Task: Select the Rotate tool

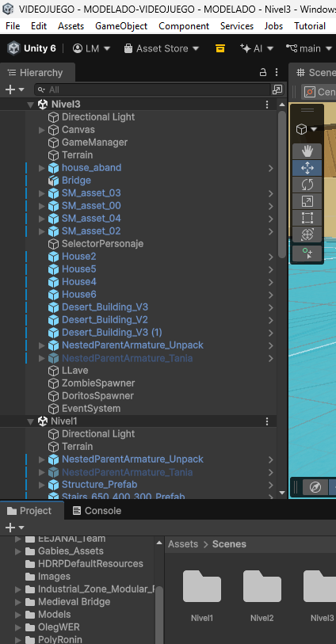Action: tap(307, 185)
